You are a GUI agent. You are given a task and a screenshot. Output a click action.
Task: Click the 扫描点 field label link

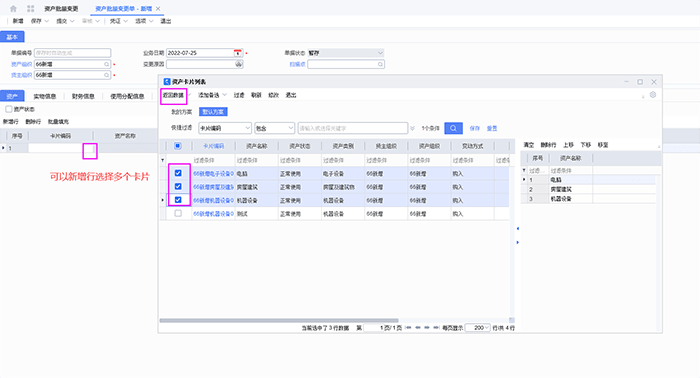297,64
